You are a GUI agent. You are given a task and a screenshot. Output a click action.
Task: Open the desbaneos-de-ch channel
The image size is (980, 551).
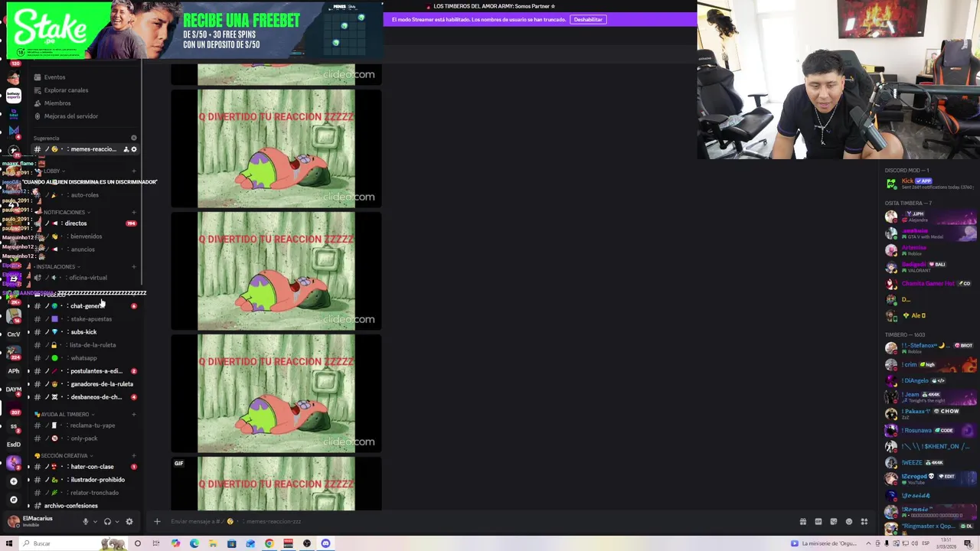[84, 397]
